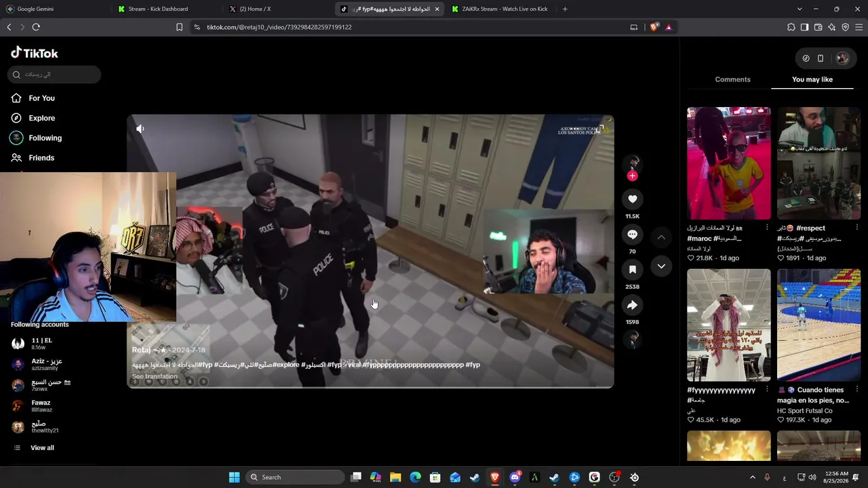Open the browser extensions puzzle icon
The height and width of the screenshot is (488, 868).
pyautogui.click(x=791, y=27)
